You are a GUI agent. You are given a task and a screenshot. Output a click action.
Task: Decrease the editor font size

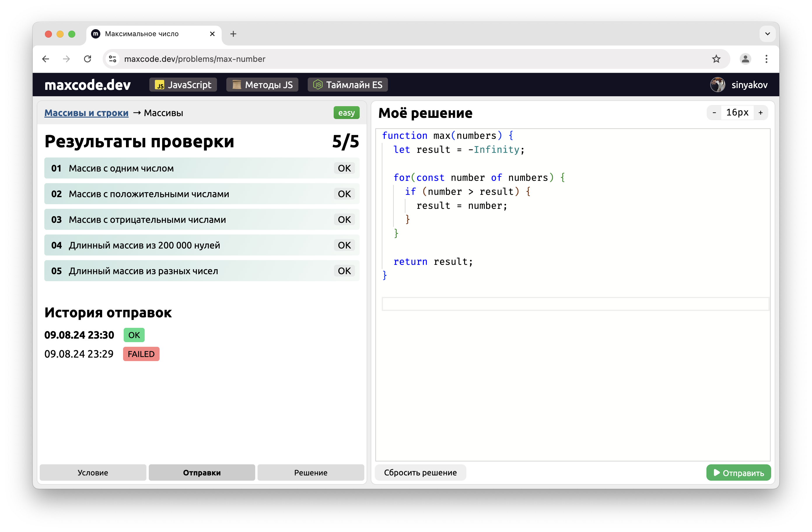pyautogui.click(x=714, y=113)
